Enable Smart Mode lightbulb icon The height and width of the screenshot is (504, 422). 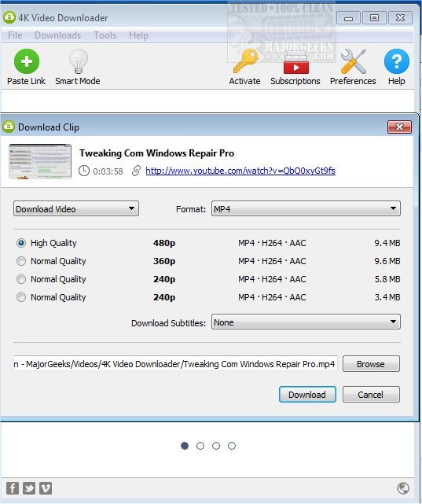(78, 61)
